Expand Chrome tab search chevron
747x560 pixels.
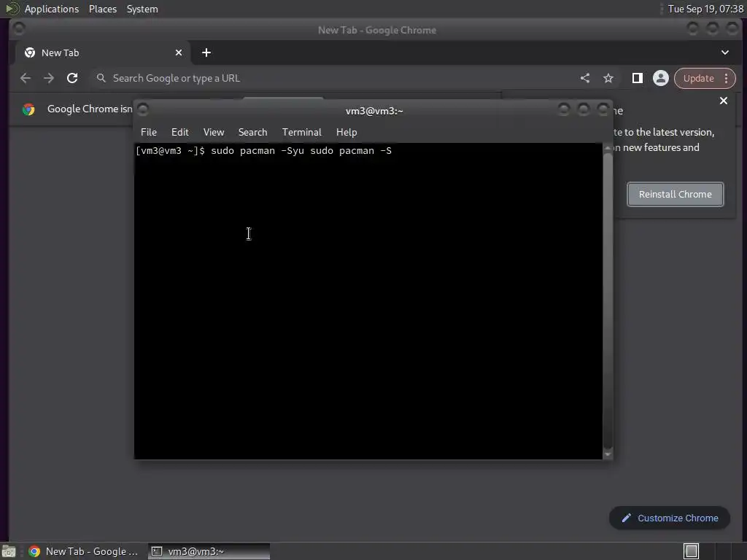(x=725, y=52)
